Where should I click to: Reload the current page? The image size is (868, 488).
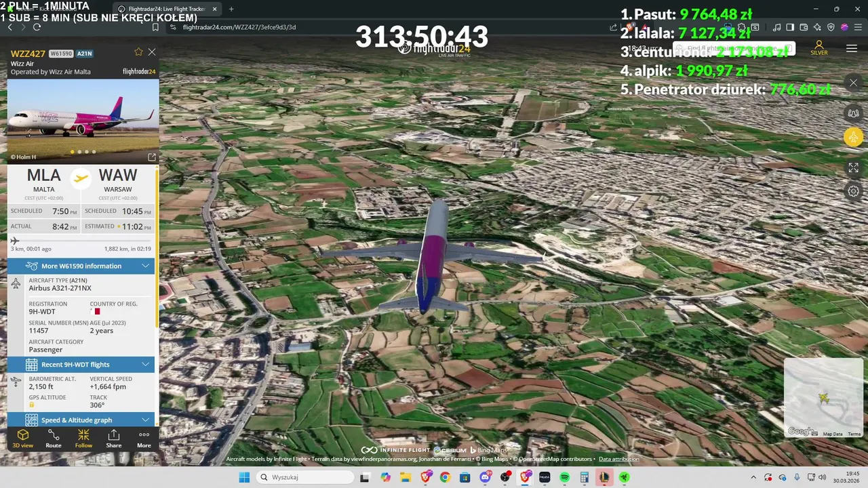pyautogui.click(x=37, y=27)
